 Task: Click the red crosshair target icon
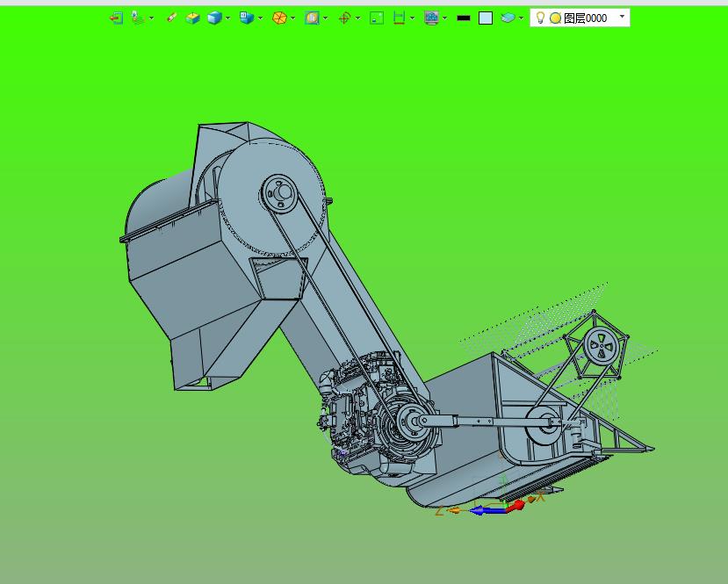(x=344, y=18)
